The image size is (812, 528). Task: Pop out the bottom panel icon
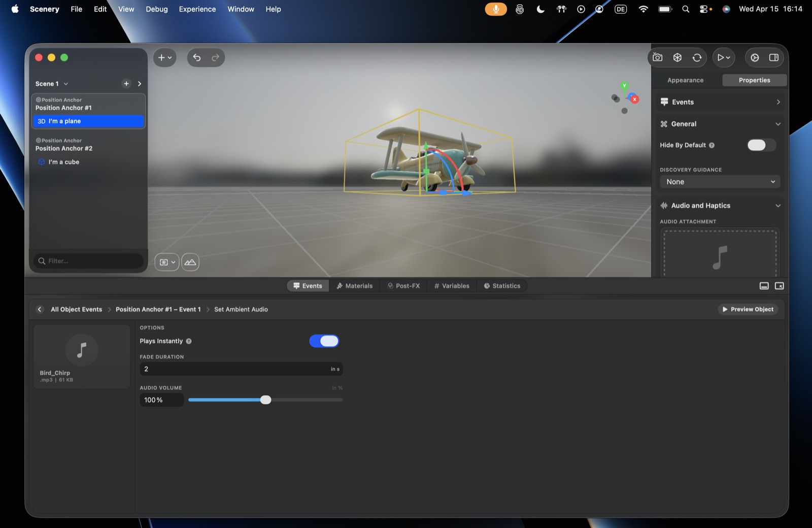tap(780, 286)
